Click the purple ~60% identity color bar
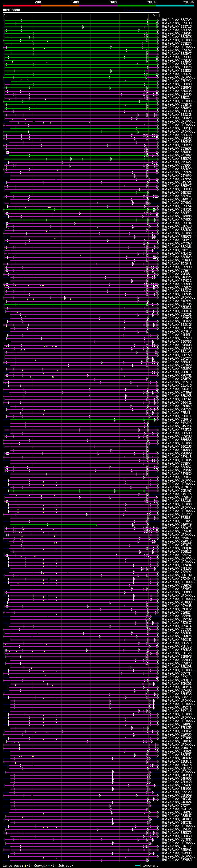Screen dimensions: 197x868 coord(99,6)
